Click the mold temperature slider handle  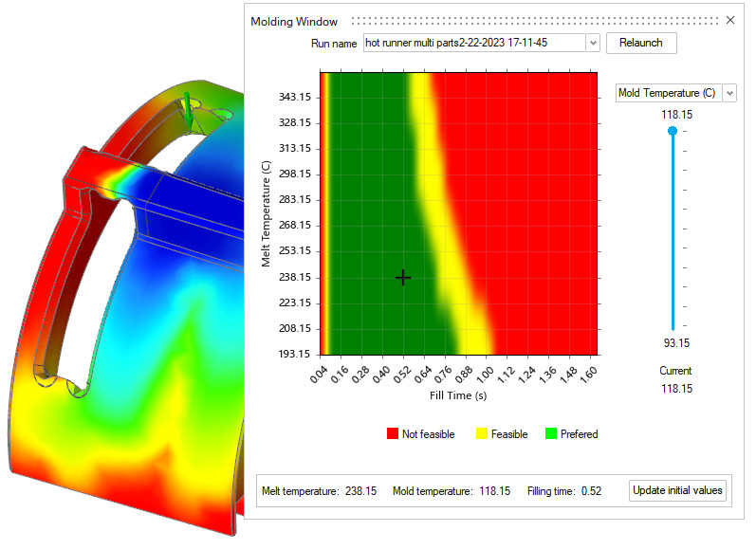tap(673, 131)
